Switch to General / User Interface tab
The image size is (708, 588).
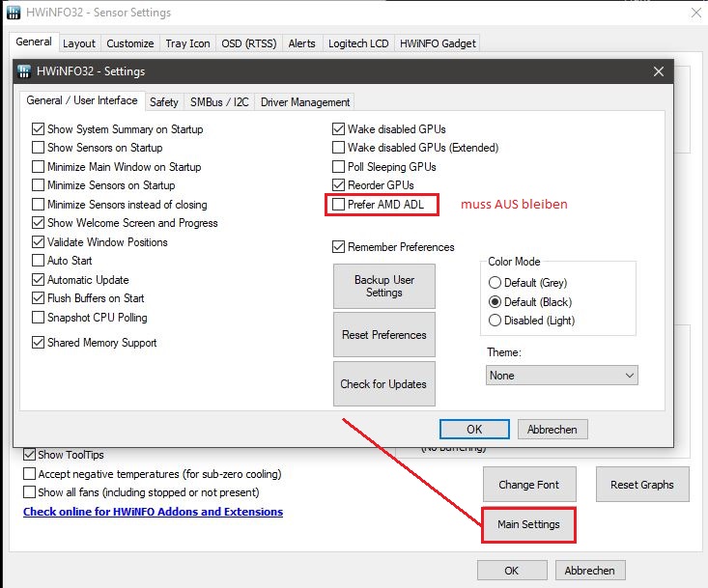pos(82,100)
